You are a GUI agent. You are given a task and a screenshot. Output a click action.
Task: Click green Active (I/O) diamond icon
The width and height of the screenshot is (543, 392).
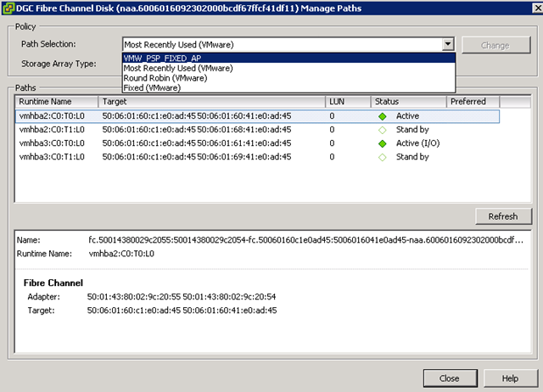[x=383, y=143]
